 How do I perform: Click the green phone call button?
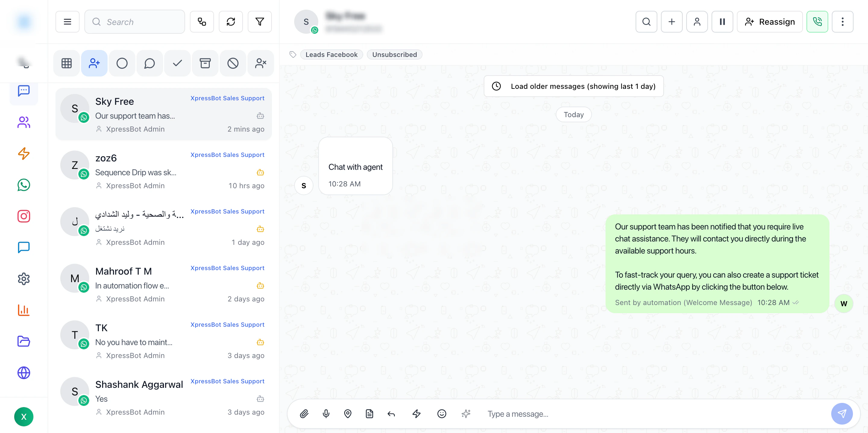tap(817, 22)
